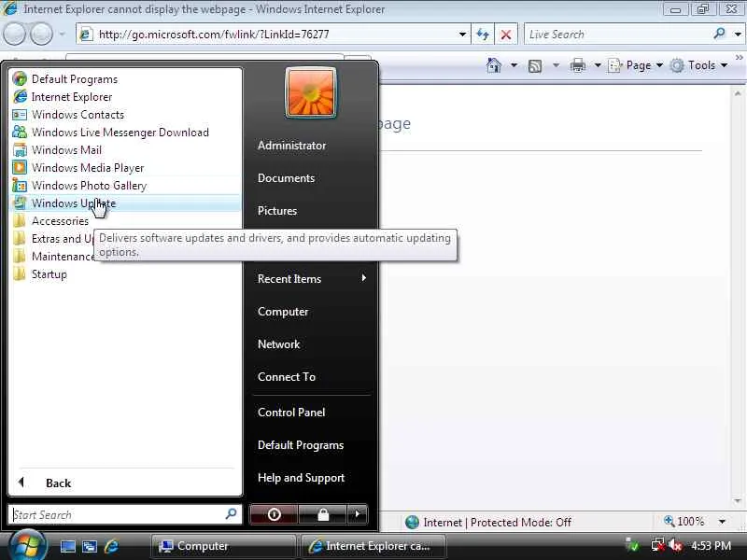This screenshot has width=747, height=560.
Task: Expand the Home button dropdown arrow
Action: coord(514,65)
